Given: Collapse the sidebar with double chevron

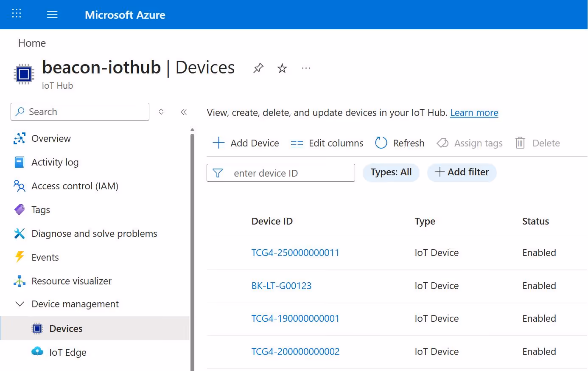Looking at the screenshot, I should (x=184, y=112).
